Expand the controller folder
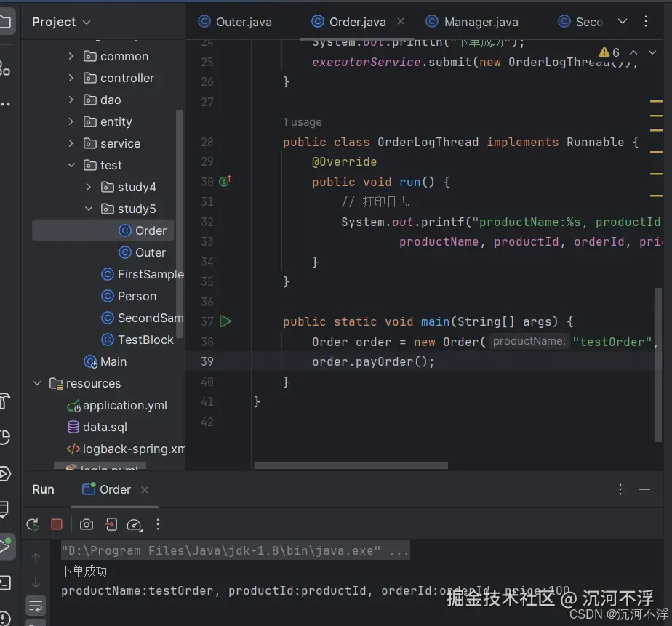The width and height of the screenshot is (672, 626). click(x=71, y=78)
